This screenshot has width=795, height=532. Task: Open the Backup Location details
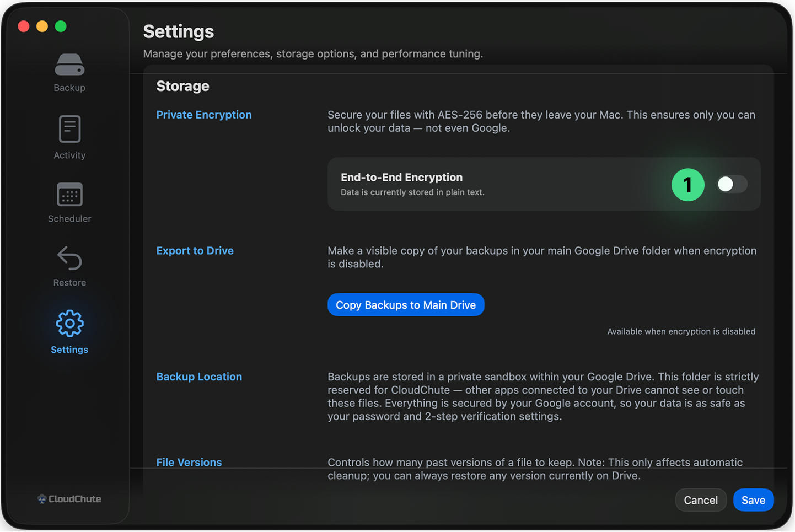coord(199,377)
